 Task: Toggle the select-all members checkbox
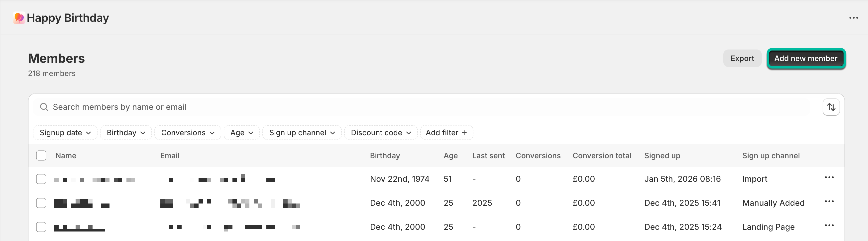[x=41, y=155]
